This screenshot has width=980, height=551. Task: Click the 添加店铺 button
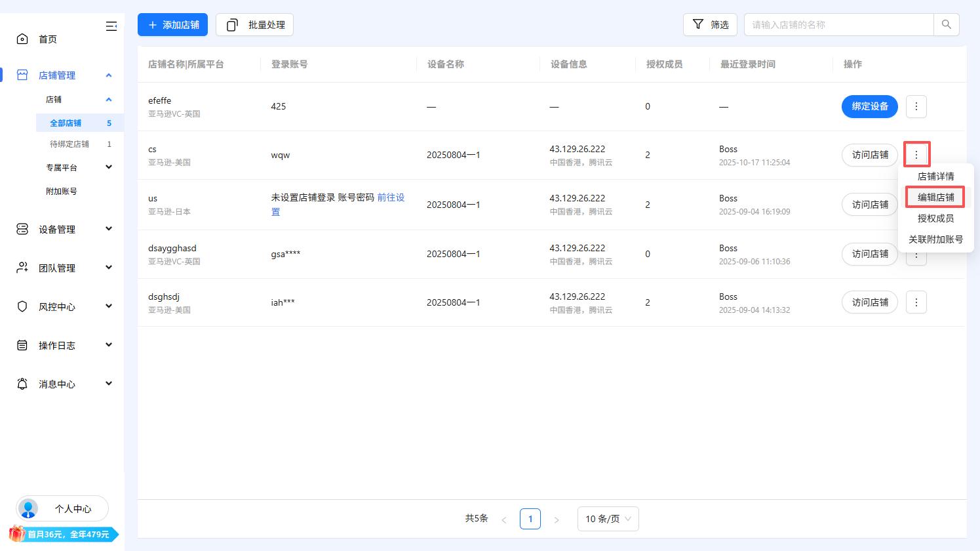173,25
